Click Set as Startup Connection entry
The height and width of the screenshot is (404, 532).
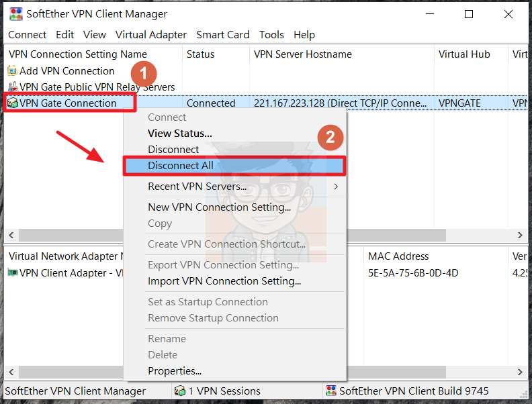click(x=235, y=301)
